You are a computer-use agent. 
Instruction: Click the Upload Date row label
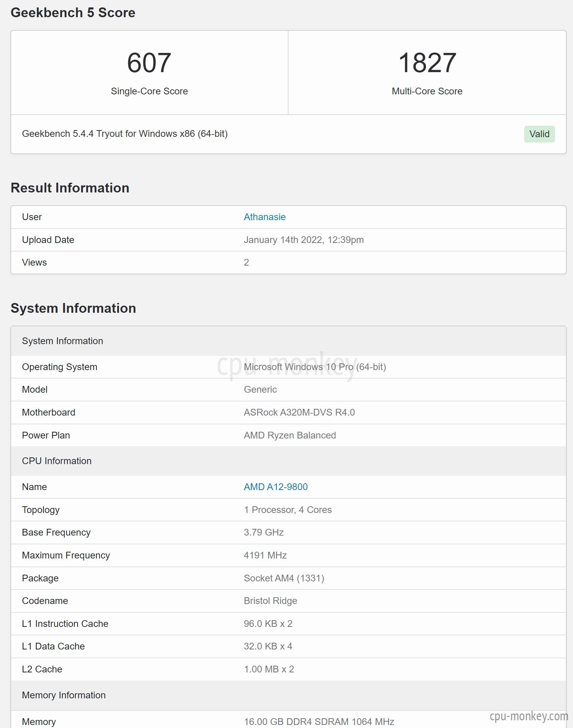48,240
